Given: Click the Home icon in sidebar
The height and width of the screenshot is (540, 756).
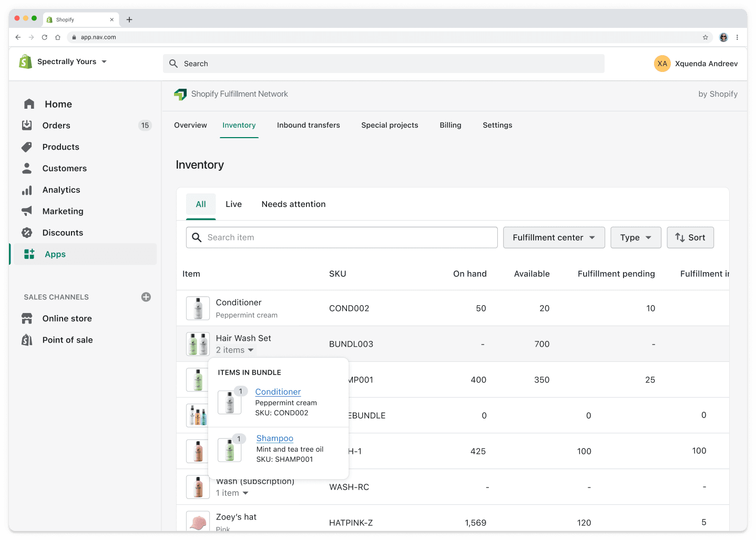Looking at the screenshot, I should [29, 104].
